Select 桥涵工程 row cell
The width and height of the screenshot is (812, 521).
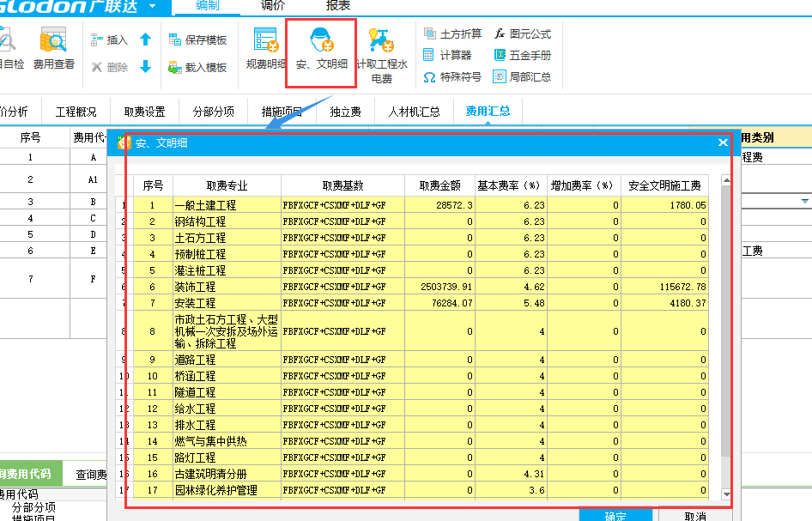pos(227,376)
